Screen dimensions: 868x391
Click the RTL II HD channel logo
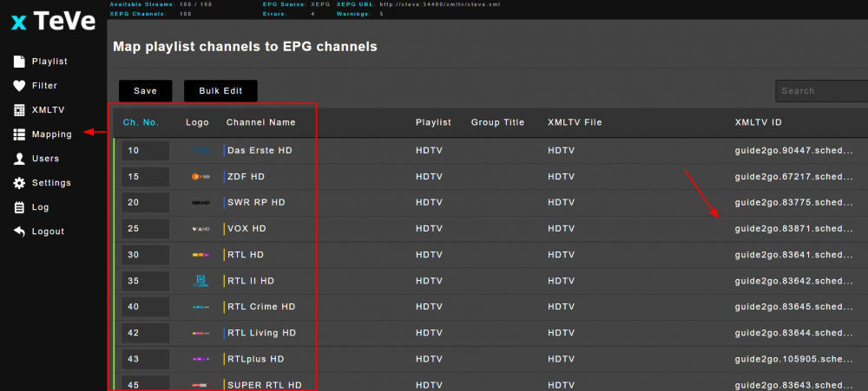[x=201, y=280]
